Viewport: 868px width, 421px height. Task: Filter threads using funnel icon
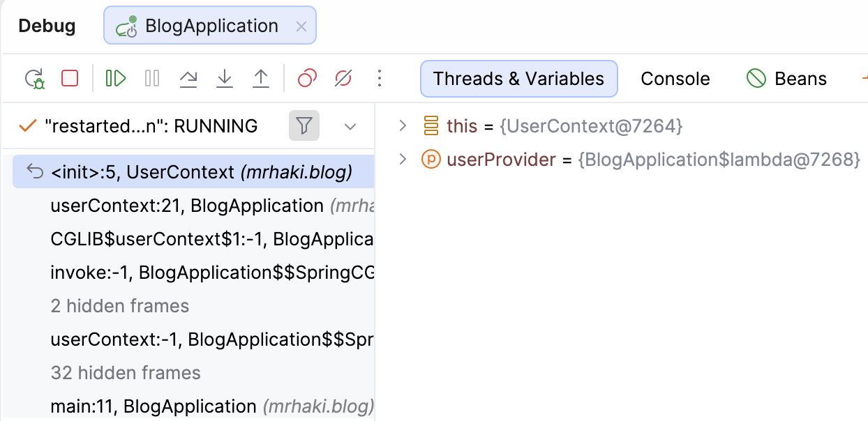pyautogui.click(x=304, y=126)
